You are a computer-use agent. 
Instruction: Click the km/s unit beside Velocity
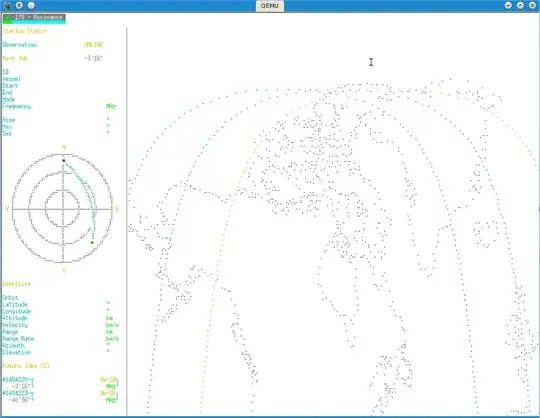(x=112, y=325)
